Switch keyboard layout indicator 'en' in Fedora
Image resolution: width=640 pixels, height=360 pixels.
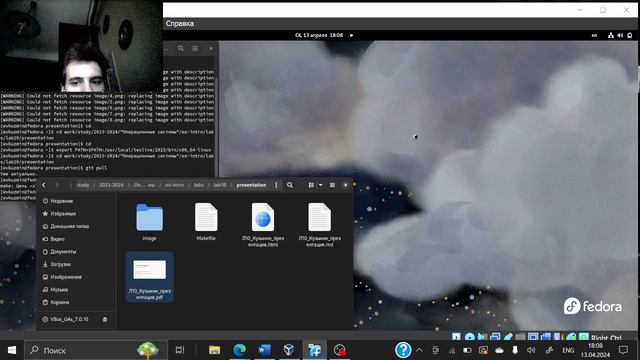594,36
